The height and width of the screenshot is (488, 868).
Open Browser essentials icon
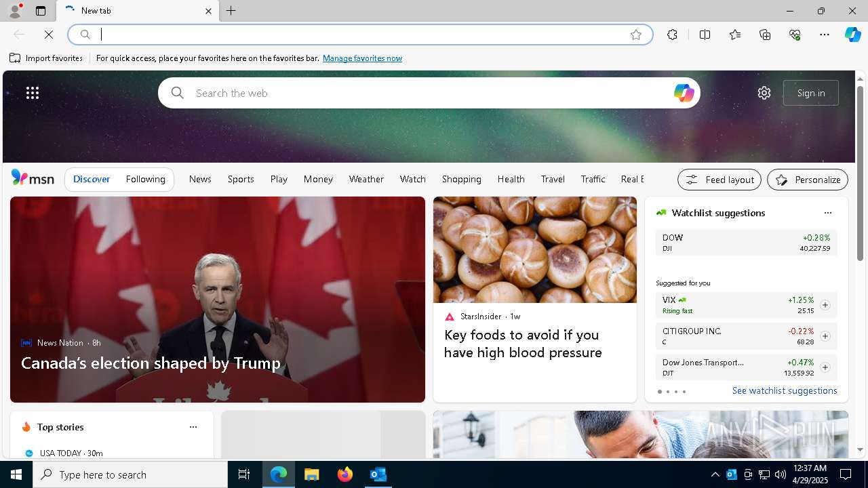tap(795, 35)
